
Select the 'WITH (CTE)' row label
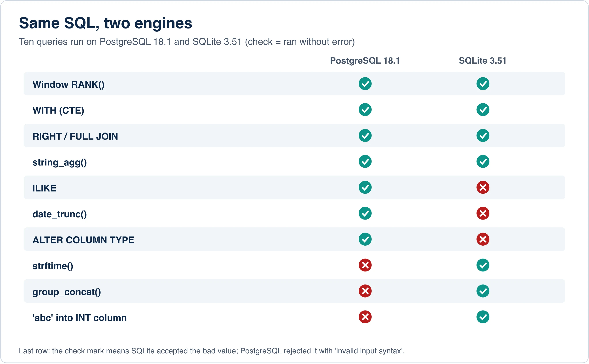pos(58,110)
